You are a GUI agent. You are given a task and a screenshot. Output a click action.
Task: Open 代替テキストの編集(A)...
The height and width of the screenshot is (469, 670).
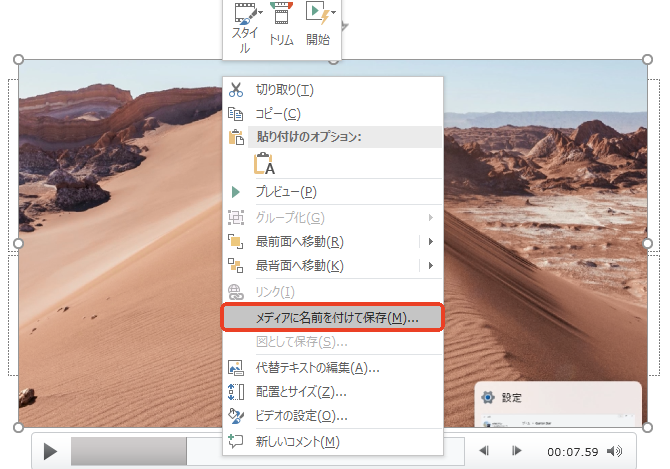pyautogui.click(x=332, y=368)
